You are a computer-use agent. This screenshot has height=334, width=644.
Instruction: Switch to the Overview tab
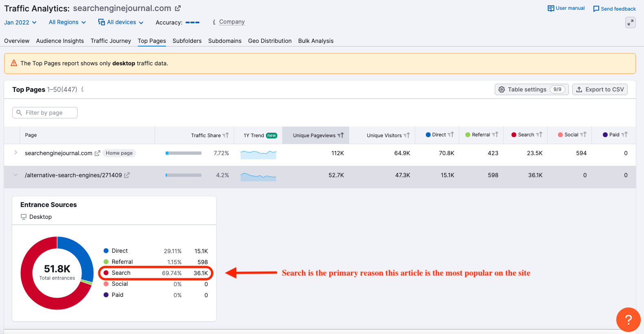[x=17, y=41]
